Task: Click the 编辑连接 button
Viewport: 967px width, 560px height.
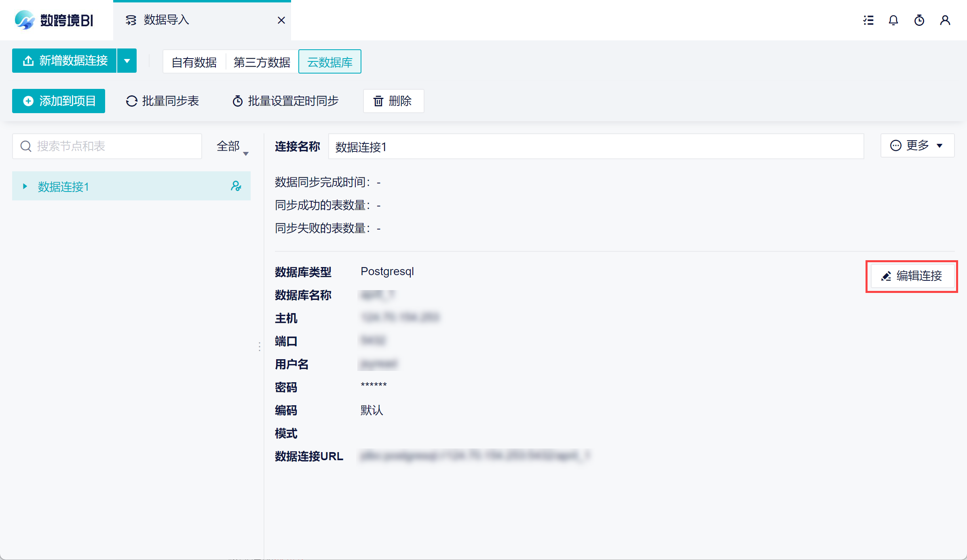Action: (912, 276)
